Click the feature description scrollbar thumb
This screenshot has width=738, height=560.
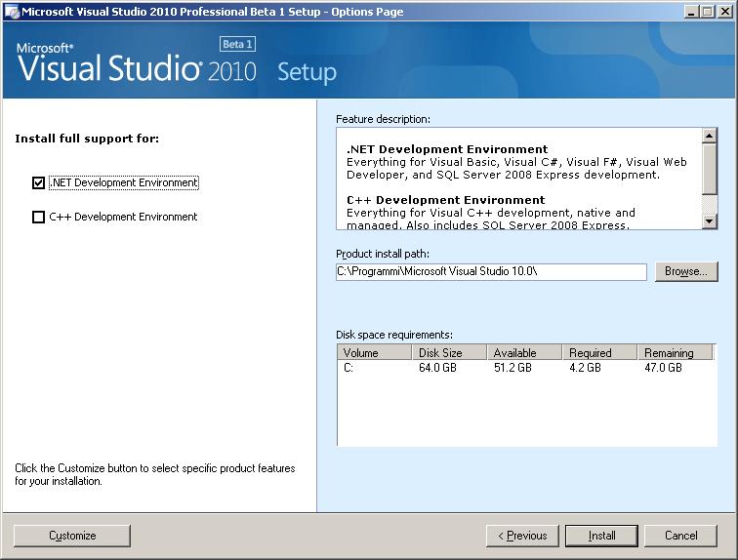709,169
